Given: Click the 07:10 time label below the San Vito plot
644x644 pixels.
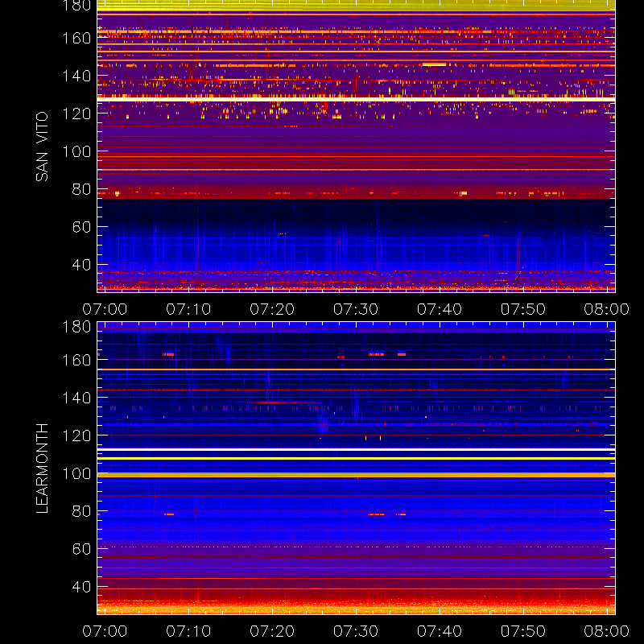Looking at the screenshot, I should coord(188,309).
